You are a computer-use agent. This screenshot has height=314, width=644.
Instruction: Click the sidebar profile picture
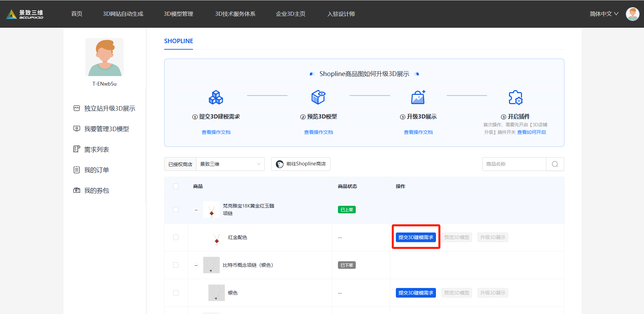coord(105,57)
